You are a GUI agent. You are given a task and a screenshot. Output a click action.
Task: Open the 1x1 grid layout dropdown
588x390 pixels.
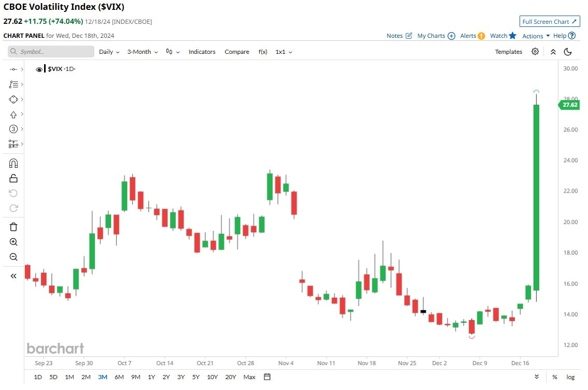pyautogui.click(x=284, y=52)
